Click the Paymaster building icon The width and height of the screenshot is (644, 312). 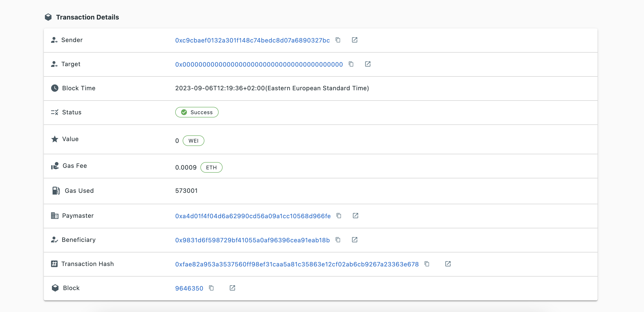(55, 216)
